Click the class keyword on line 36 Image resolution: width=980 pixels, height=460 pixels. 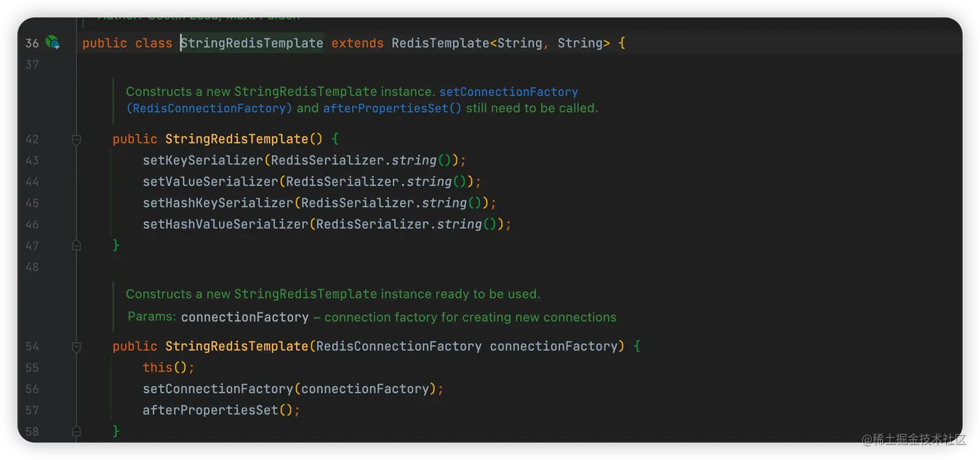[x=154, y=43]
